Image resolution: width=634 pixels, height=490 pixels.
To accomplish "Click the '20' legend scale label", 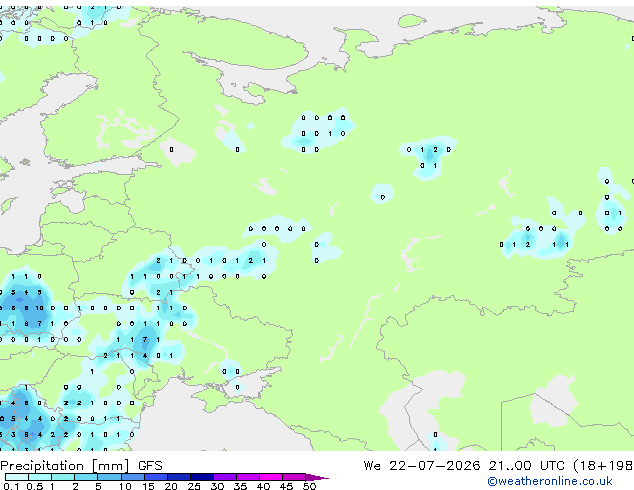I will [x=171, y=486].
